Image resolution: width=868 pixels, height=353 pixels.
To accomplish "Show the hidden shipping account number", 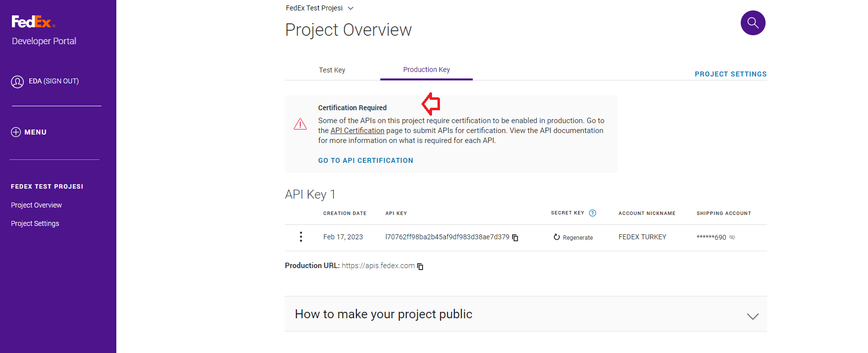I will click(x=732, y=237).
